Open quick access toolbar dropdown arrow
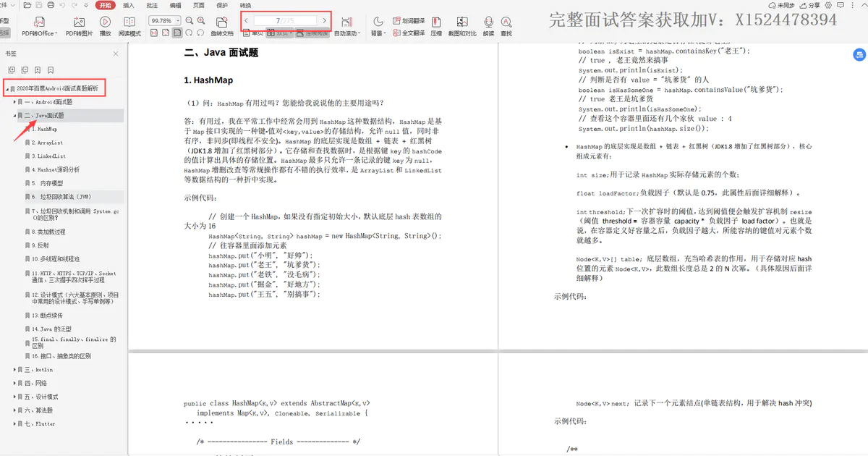The width and height of the screenshot is (868, 456). (x=86, y=5)
